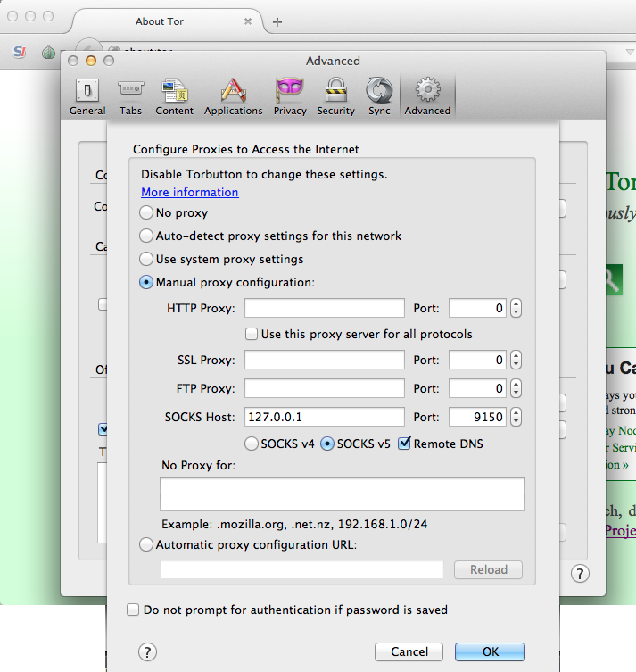Open the Applications preferences pane
Screen dimensions: 636x672
point(233,97)
